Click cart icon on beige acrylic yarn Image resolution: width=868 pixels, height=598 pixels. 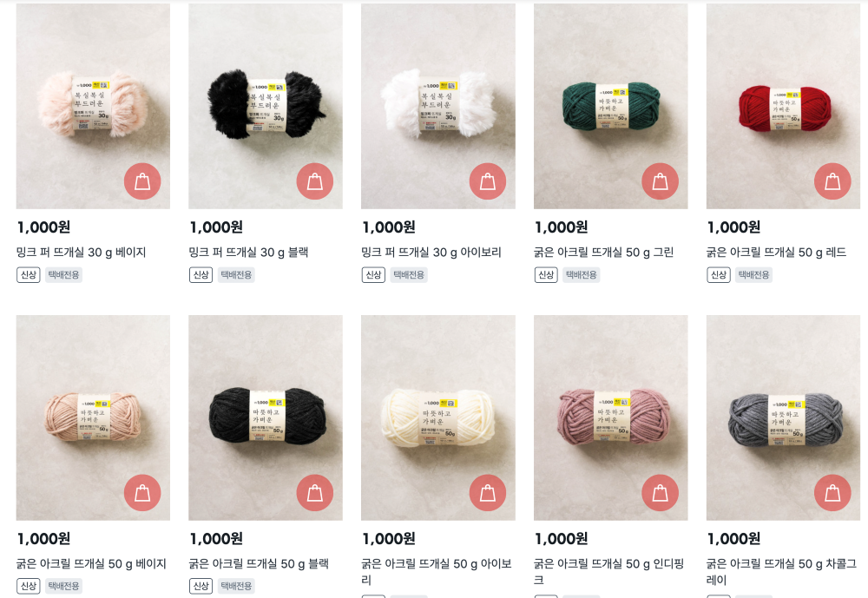coord(142,493)
